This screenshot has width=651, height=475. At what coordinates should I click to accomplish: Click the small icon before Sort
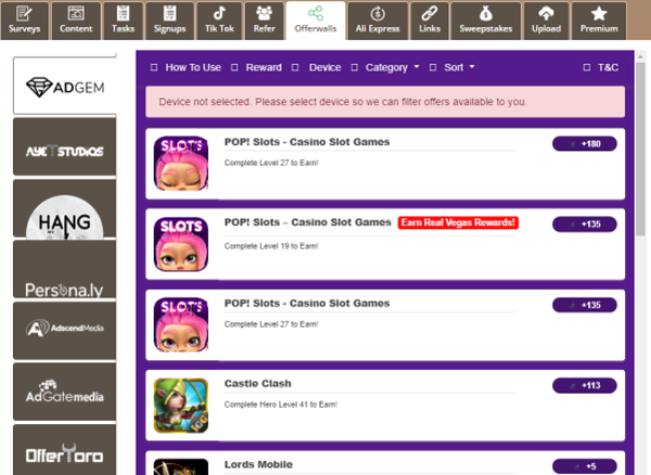coord(433,67)
